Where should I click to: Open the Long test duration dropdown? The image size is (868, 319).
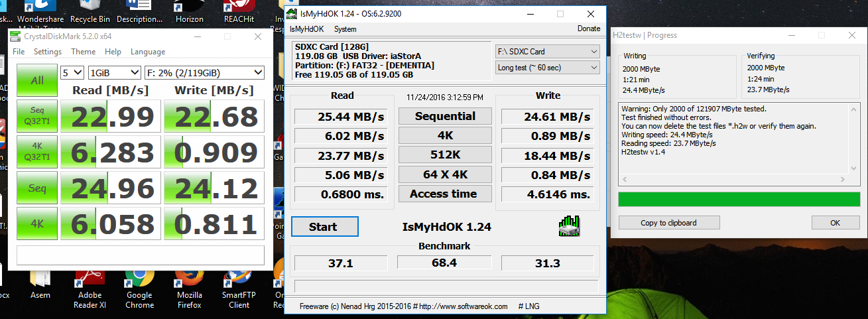point(547,68)
